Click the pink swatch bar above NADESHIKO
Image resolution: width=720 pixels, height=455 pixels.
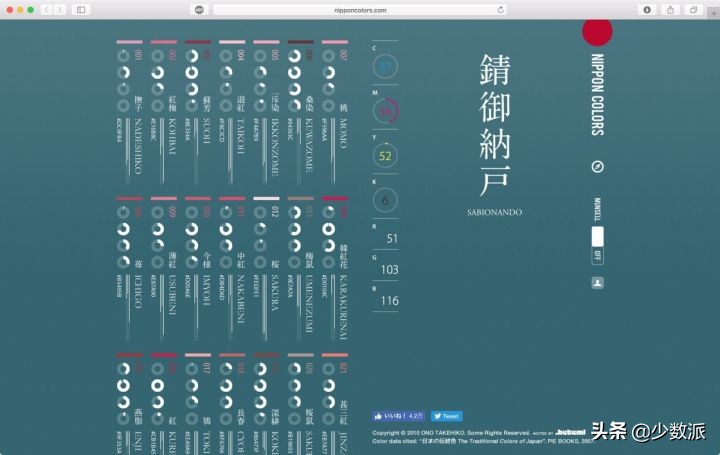[129, 42]
